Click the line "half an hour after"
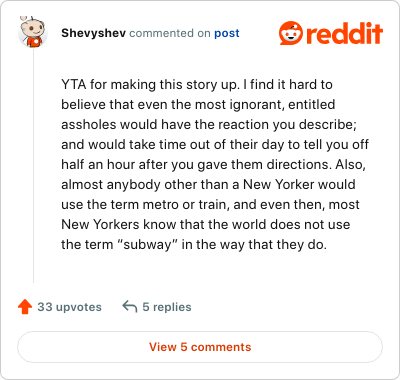Screen dimensions: 400x380 (x=214, y=164)
